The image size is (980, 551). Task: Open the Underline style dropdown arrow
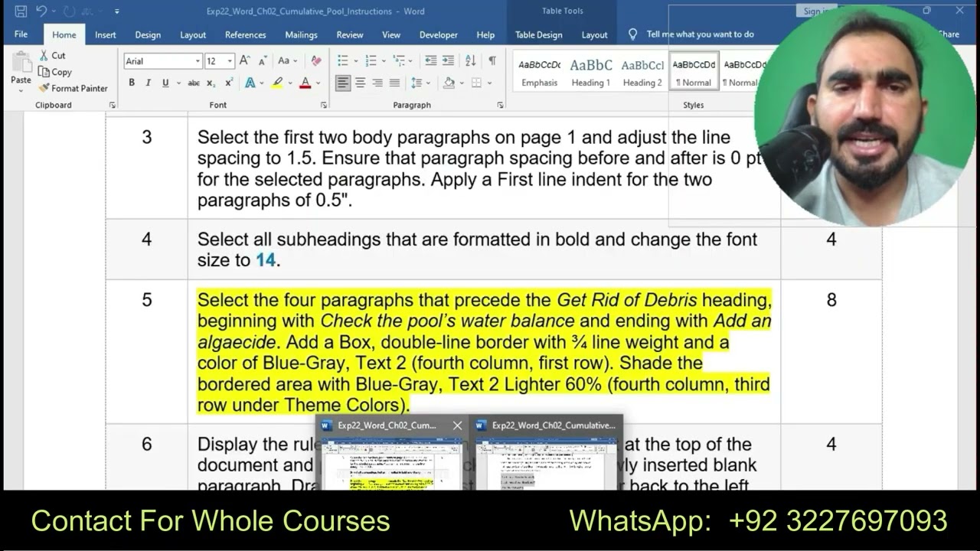pos(178,83)
